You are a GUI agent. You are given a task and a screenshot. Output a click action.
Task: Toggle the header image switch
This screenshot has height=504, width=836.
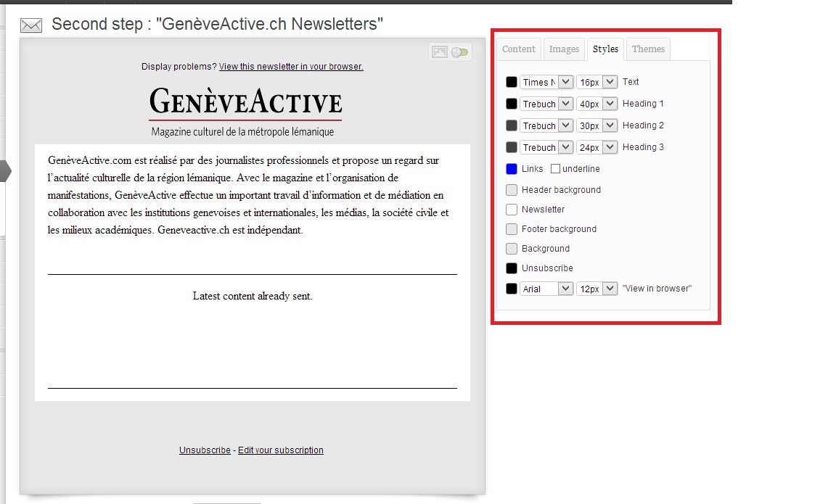(460, 52)
